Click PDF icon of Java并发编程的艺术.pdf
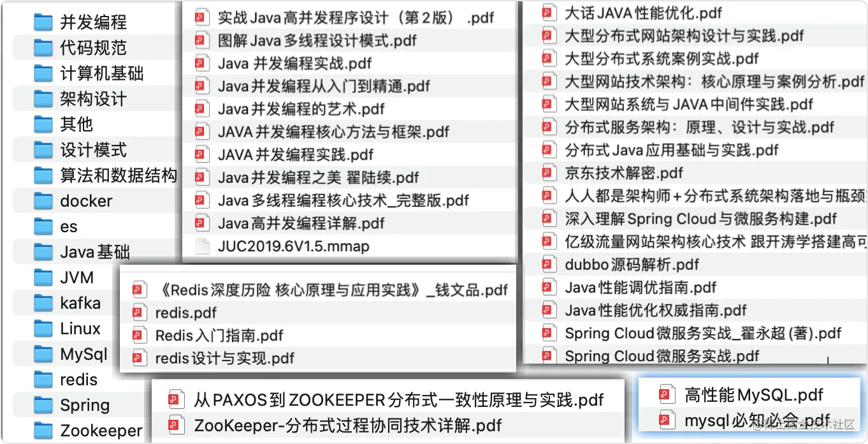Viewport: 868px width, 444px height. [202, 109]
